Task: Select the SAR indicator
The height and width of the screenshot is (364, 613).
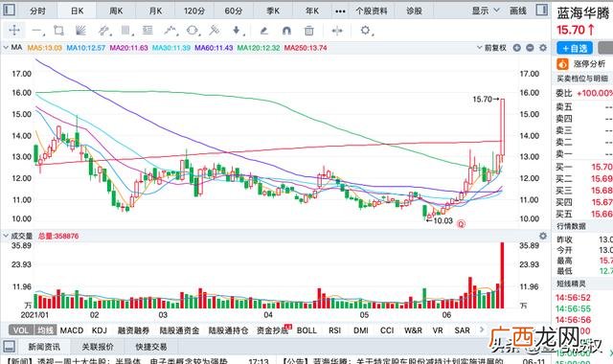Action: pos(462,330)
